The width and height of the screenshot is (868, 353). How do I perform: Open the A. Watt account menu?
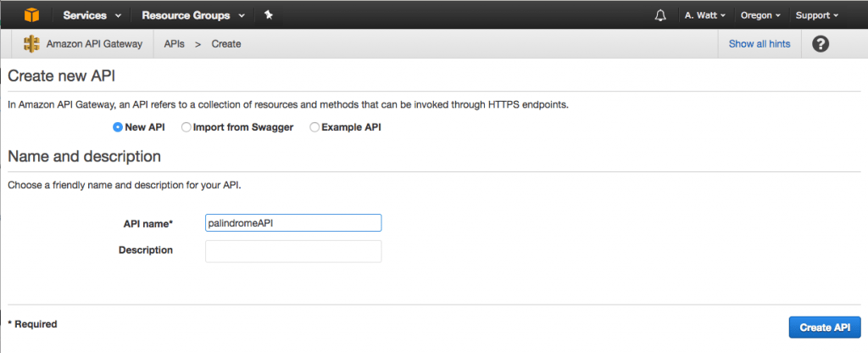(704, 15)
